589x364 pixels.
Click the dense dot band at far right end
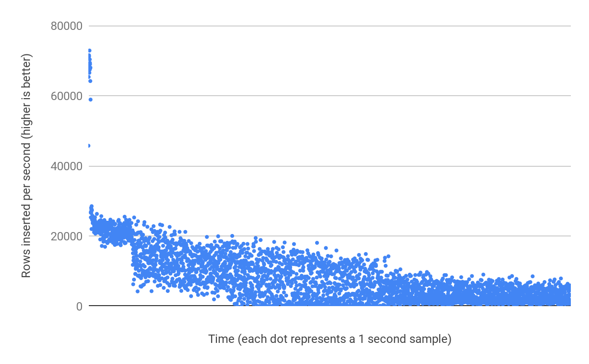pyautogui.click(x=560, y=295)
